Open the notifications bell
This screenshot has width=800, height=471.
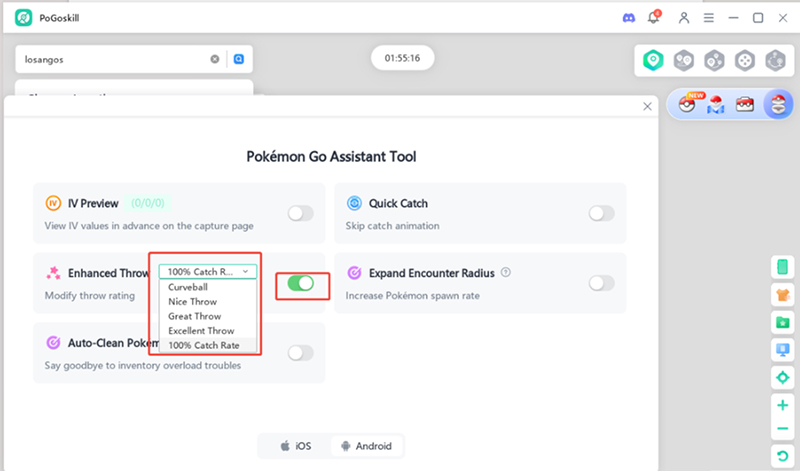coord(654,17)
